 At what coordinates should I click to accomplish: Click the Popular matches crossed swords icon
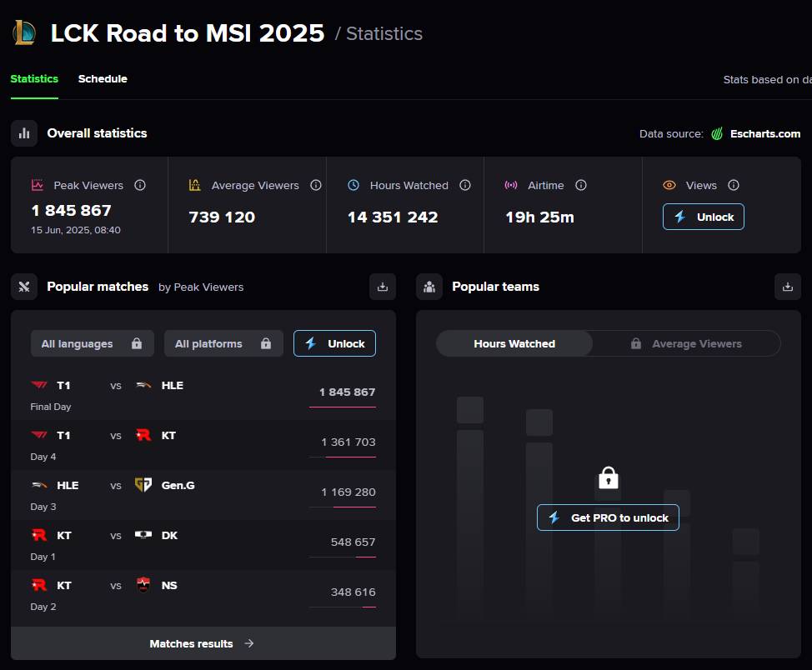24,287
